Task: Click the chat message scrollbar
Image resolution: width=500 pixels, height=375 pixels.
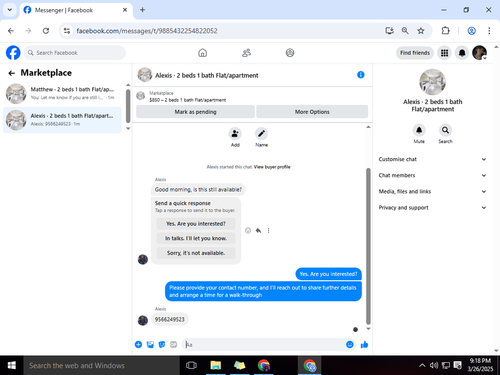Action: click(x=368, y=246)
